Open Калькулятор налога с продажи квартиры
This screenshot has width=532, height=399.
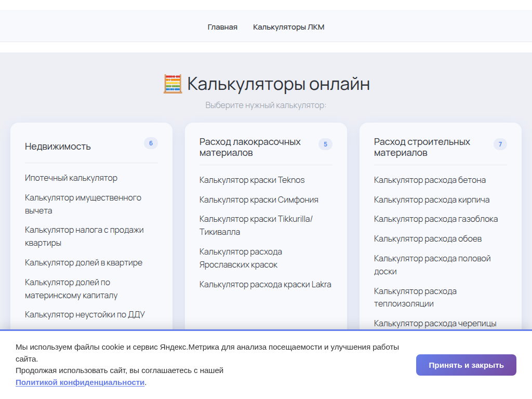84,236
